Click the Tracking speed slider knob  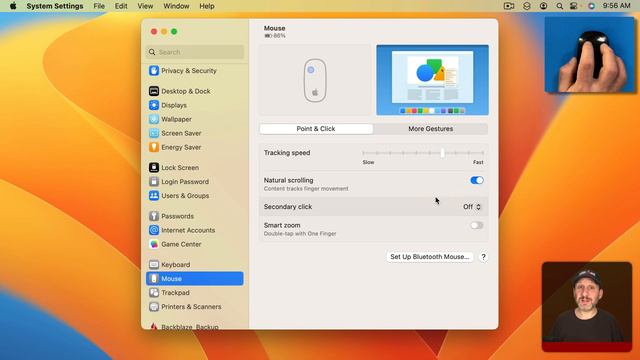pyautogui.click(x=442, y=153)
